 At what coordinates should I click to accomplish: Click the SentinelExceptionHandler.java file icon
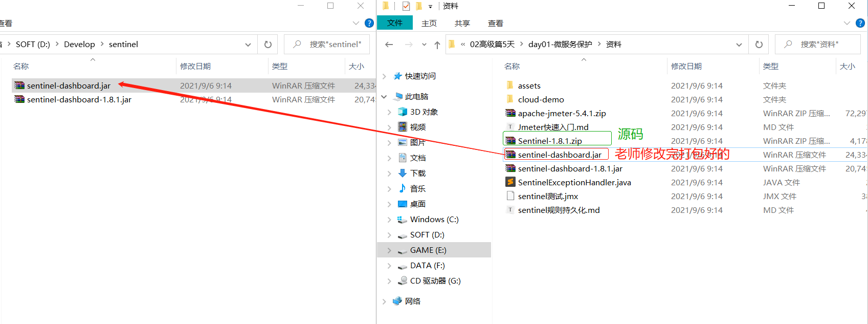pyautogui.click(x=510, y=182)
